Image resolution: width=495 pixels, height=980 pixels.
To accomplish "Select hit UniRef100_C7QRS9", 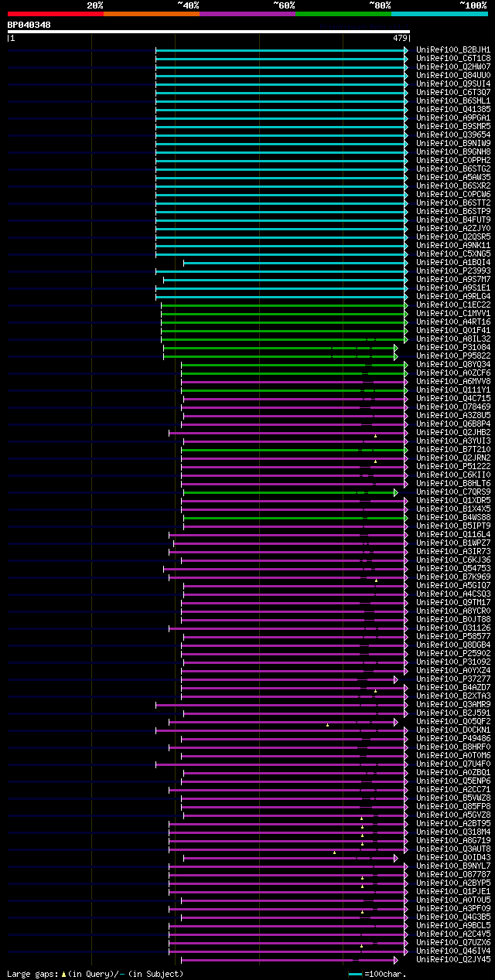I will click(453, 492).
